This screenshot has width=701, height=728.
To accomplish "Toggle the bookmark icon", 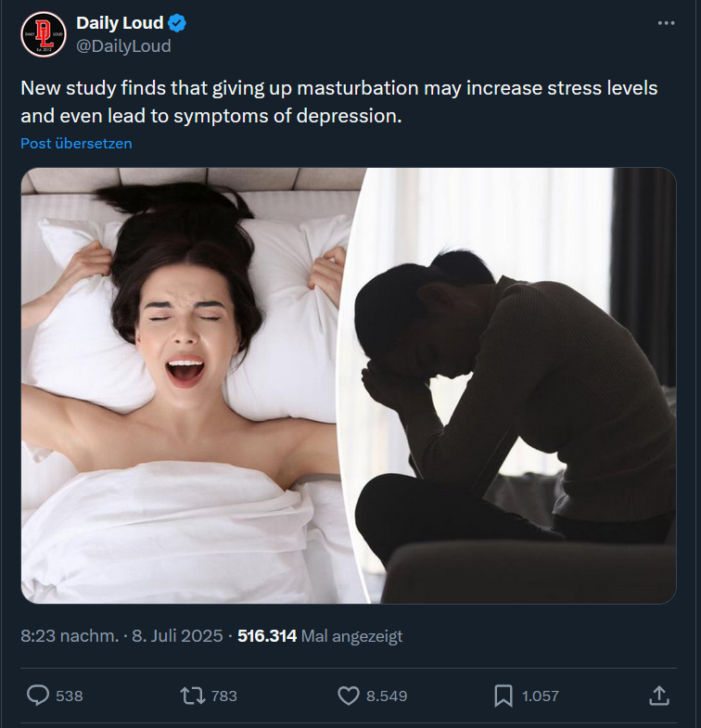I will [x=503, y=696].
